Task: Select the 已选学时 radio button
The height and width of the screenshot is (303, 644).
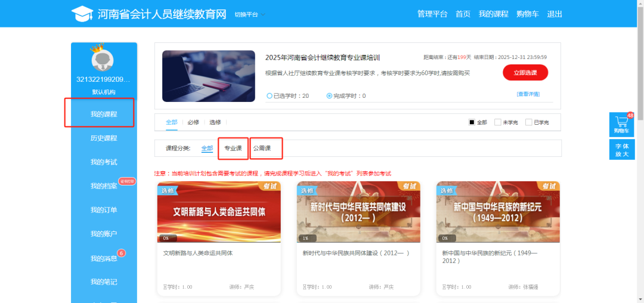Action: 270,96
